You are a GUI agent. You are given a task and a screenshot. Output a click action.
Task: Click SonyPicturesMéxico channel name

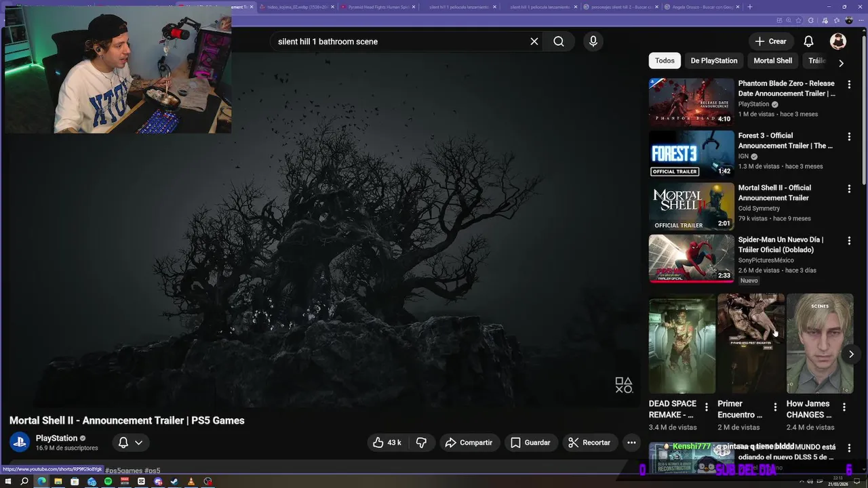pyautogui.click(x=766, y=260)
